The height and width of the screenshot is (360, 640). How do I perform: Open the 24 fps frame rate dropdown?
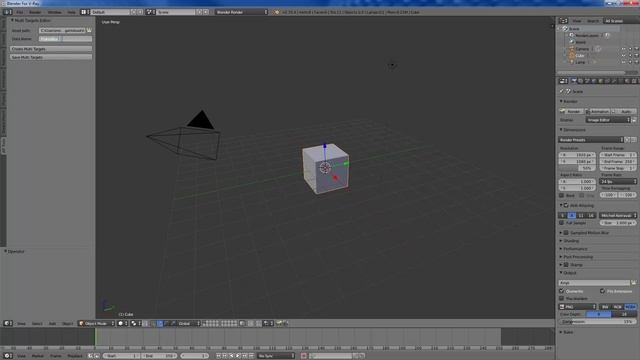point(618,181)
